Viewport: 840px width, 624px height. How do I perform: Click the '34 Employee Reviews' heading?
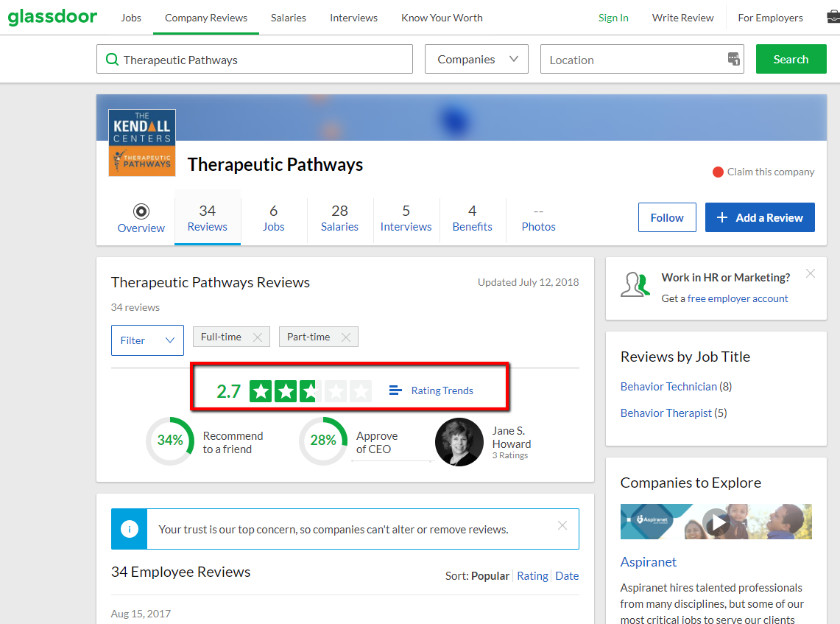point(180,572)
